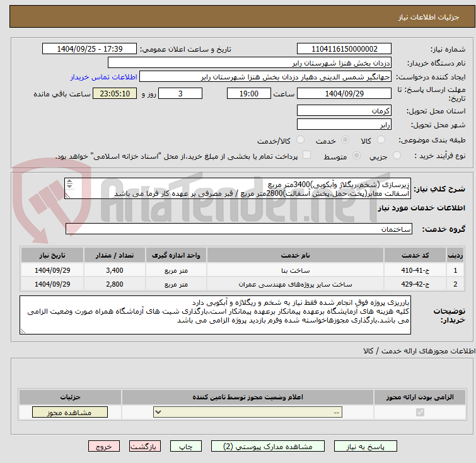Click the ساخت بنا service name cell
476x463 pixels.
tap(295, 270)
